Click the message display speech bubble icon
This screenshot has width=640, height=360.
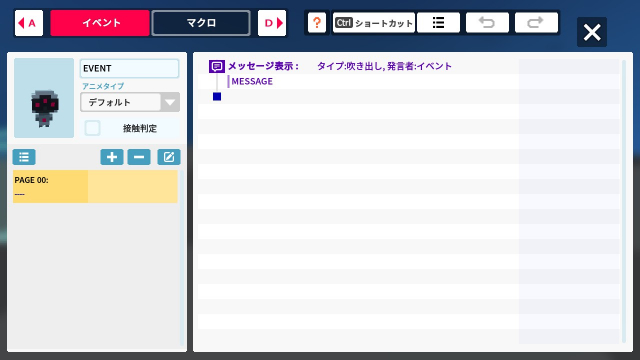[217, 66]
